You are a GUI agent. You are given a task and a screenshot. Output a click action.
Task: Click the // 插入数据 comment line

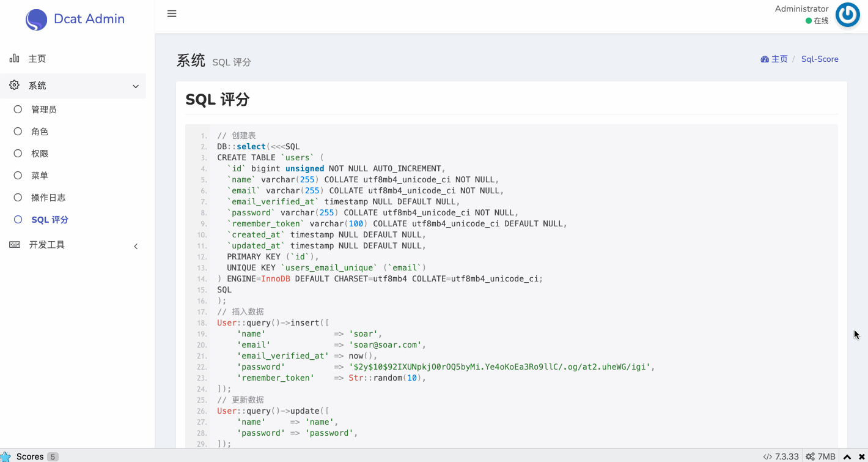coord(241,311)
